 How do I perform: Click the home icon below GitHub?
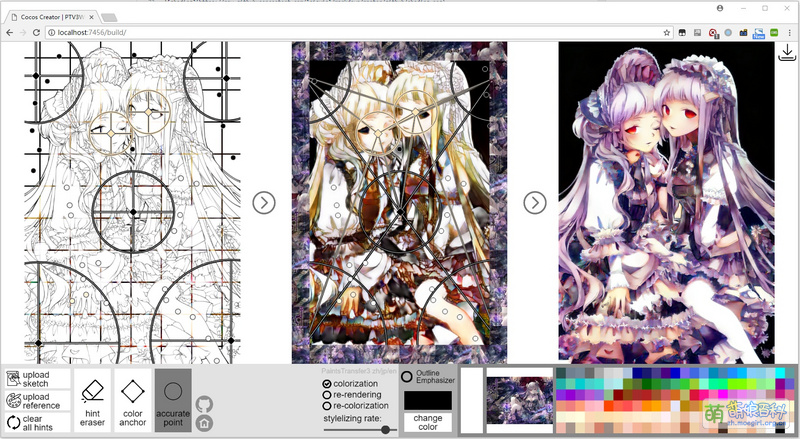point(204,423)
